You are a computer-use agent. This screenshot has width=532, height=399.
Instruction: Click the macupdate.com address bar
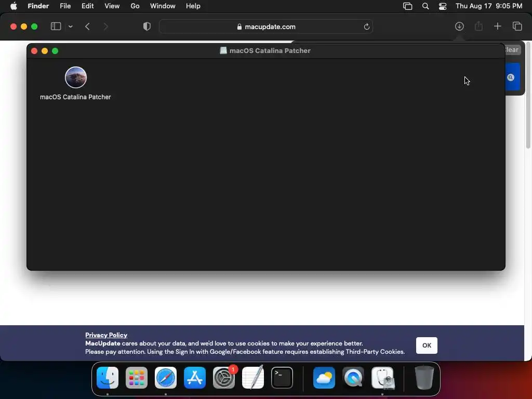click(x=266, y=26)
